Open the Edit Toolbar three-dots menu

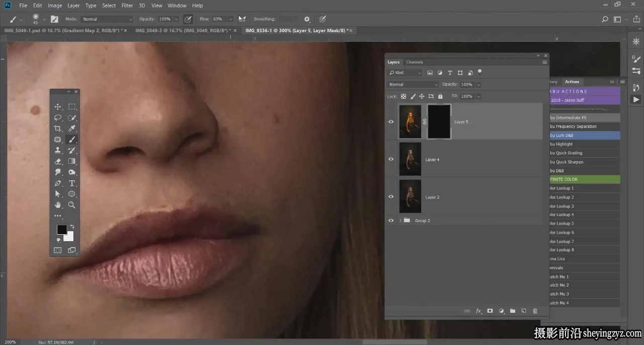click(x=58, y=216)
